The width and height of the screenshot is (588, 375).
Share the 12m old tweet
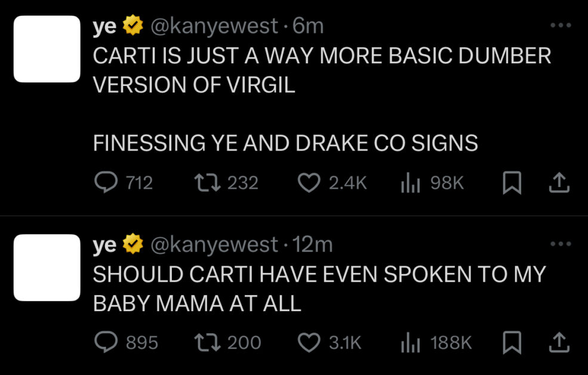[x=559, y=342]
